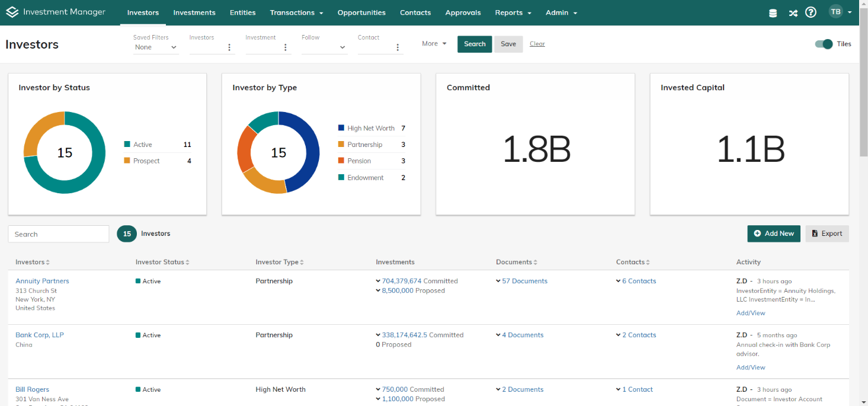
Task: Click the Investment filter three-dot icon
Action: coord(286,47)
